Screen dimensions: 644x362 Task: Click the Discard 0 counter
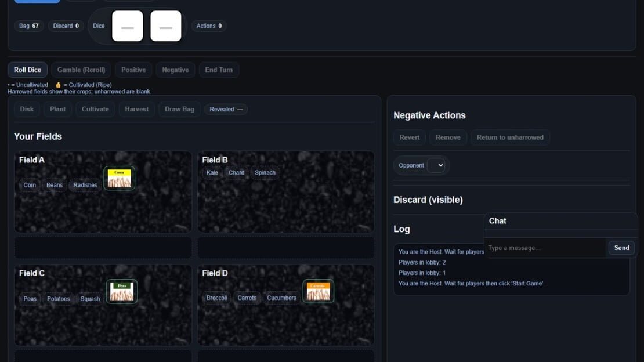tap(66, 26)
